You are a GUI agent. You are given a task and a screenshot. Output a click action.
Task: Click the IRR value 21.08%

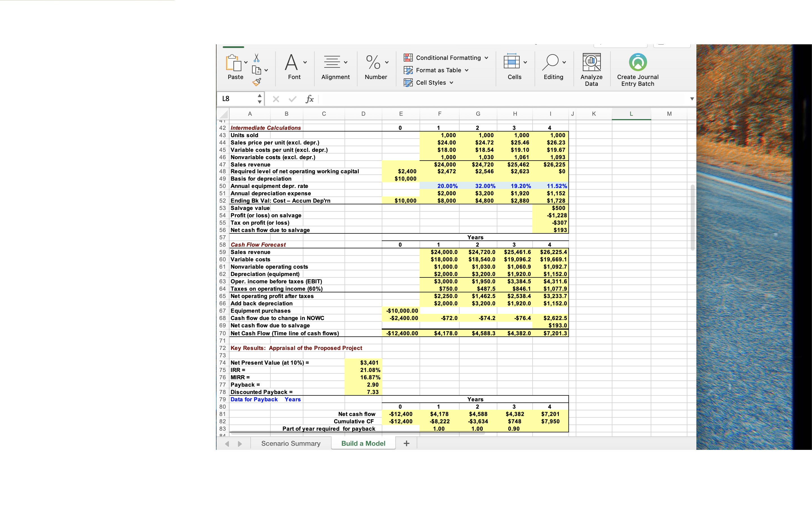tap(363, 370)
